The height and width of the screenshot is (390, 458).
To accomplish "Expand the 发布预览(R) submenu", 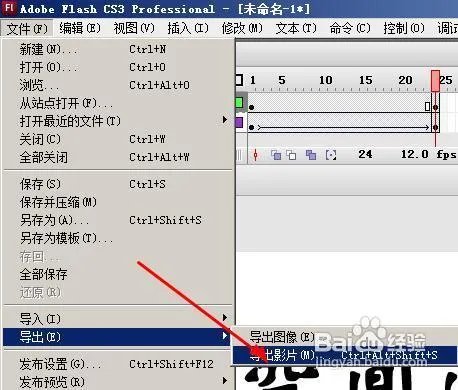I will [x=118, y=382].
